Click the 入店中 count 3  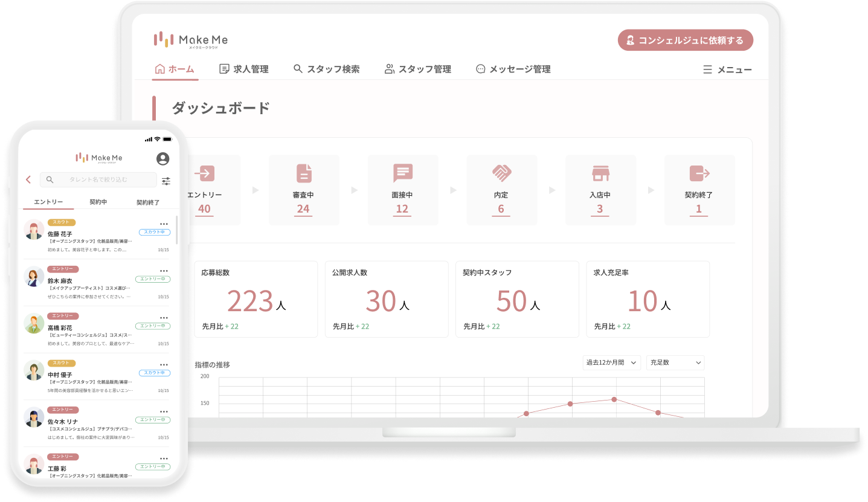pyautogui.click(x=600, y=209)
